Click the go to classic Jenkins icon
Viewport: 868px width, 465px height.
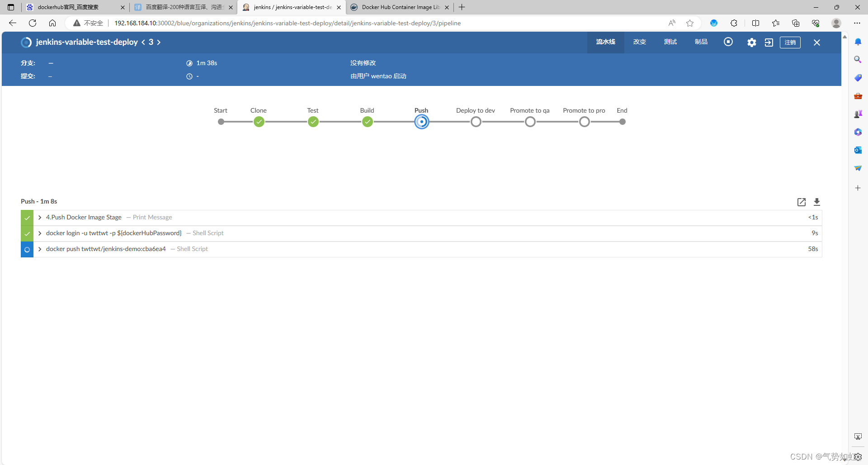pos(769,43)
